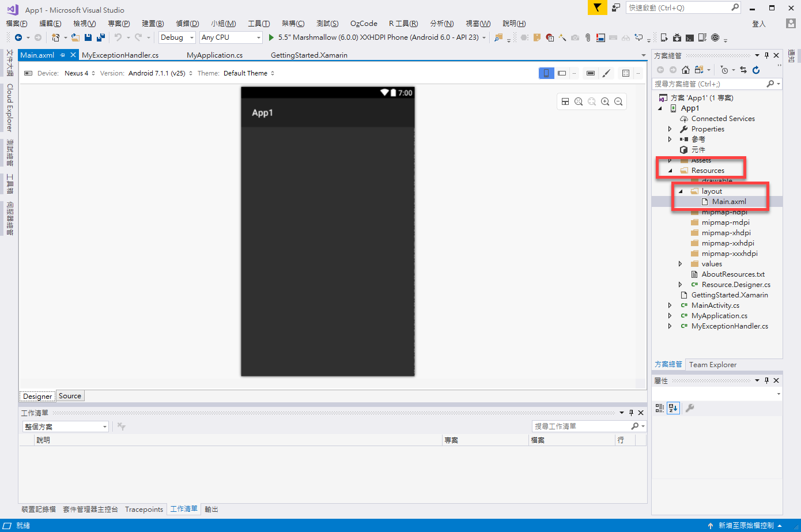Open the 檔案(F) menu
The height and width of the screenshot is (532, 801).
point(17,24)
